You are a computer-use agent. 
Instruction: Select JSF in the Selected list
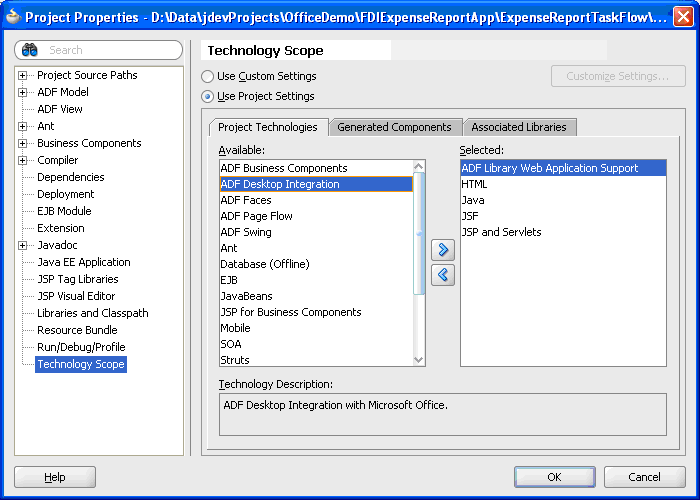coord(563,217)
